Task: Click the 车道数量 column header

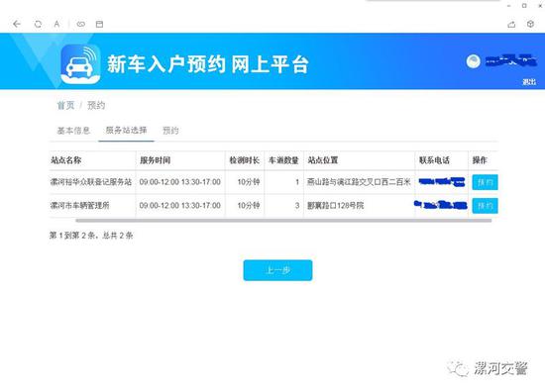Action: tap(283, 160)
